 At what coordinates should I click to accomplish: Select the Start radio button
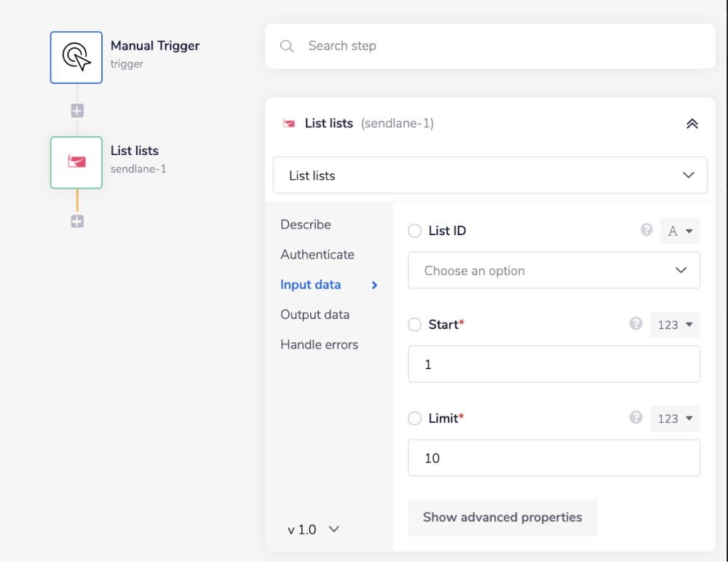coord(415,325)
